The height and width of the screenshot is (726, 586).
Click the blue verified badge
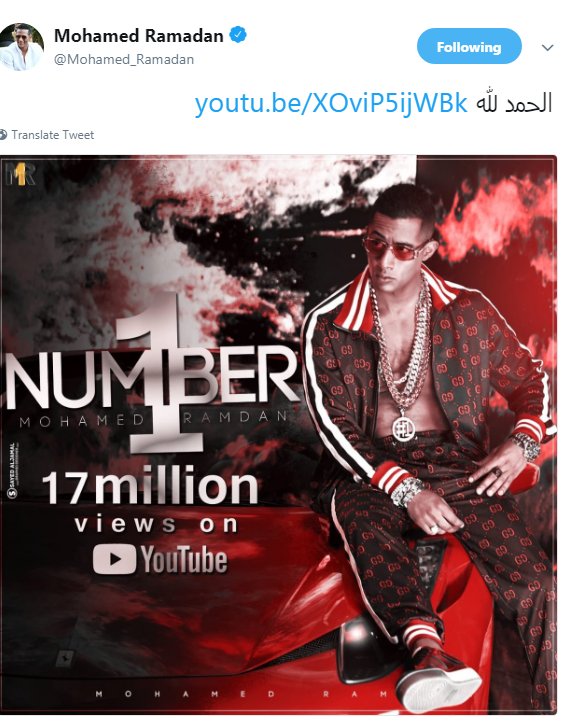(x=238, y=35)
